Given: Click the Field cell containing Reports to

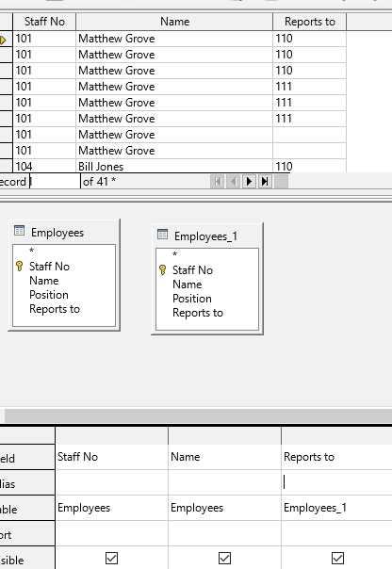Looking at the screenshot, I should click(336, 457).
